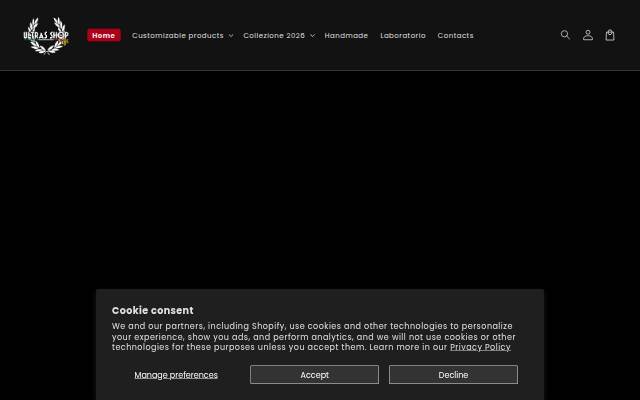Decline the cookie consent
Image resolution: width=640 pixels, height=400 pixels.
point(453,375)
